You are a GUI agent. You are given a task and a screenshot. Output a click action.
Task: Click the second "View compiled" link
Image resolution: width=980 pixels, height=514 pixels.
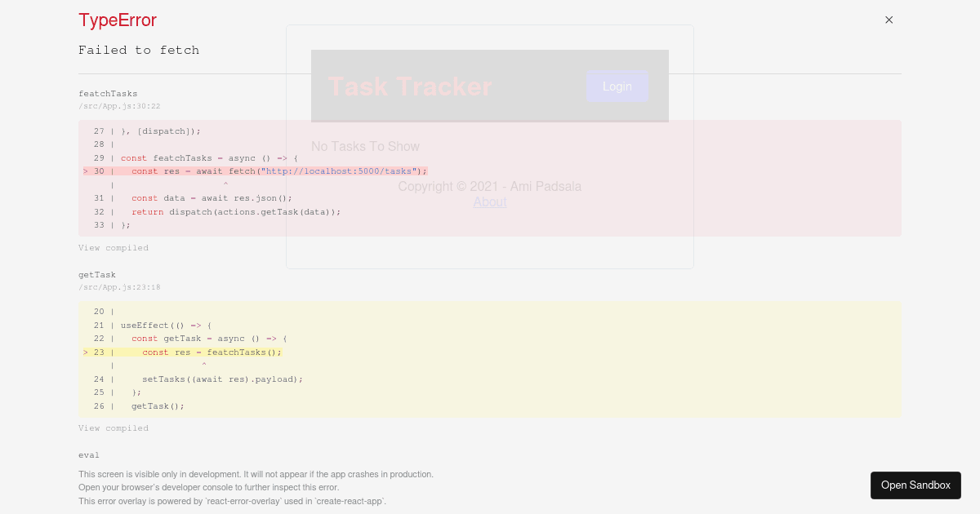(114, 428)
